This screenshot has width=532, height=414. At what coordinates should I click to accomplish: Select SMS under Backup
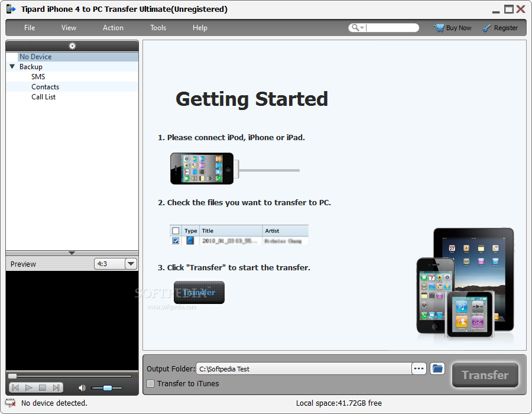pyautogui.click(x=38, y=77)
